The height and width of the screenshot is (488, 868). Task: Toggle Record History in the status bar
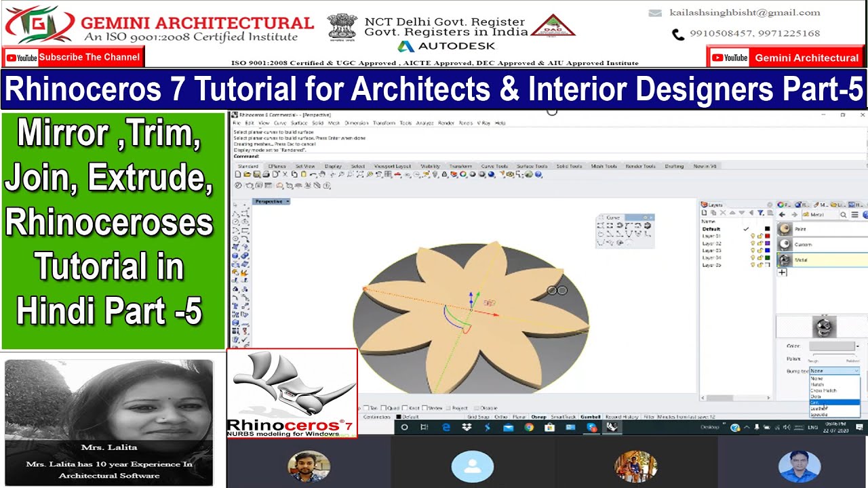click(622, 417)
